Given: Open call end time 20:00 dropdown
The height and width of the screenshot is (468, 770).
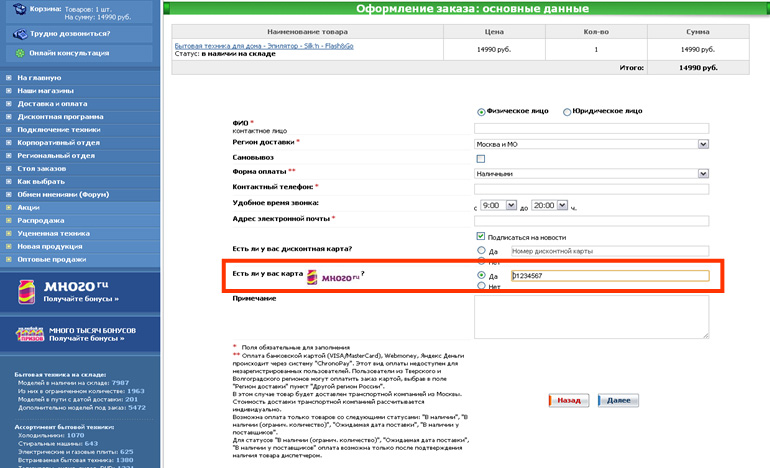Looking at the screenshot, I should [x=550, y=205].
